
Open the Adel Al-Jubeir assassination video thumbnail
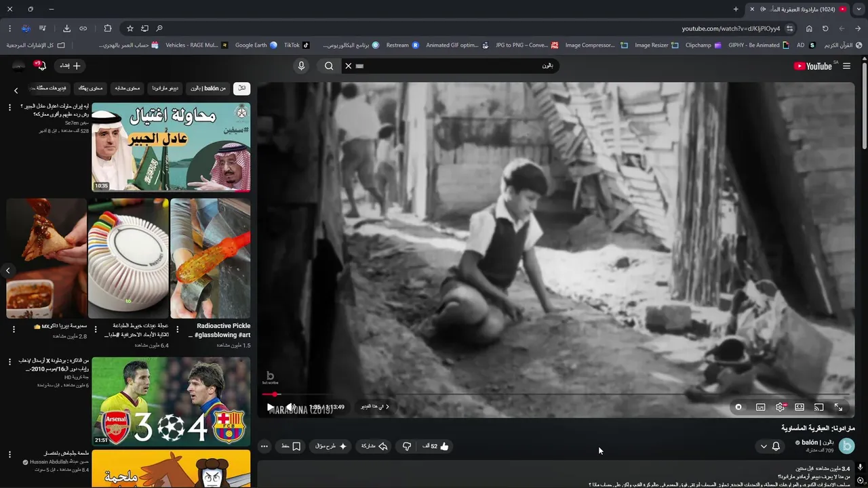click(171, 147)
